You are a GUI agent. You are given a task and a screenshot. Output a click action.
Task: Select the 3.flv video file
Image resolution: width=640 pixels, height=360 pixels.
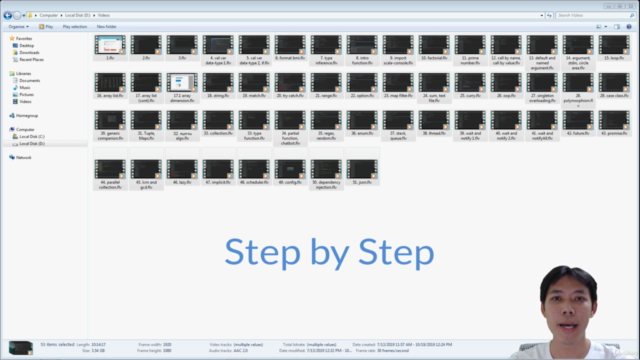pyautogui.click(x=182, y=48)
